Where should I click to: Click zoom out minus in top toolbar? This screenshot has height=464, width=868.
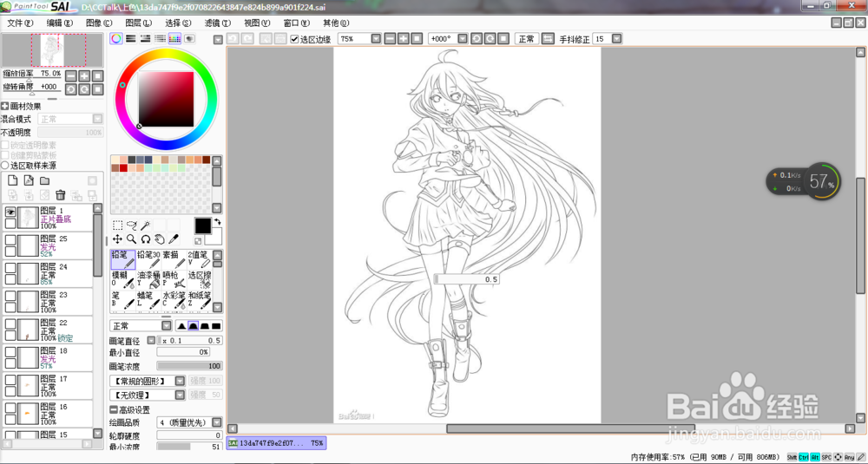tap(390, 39)
